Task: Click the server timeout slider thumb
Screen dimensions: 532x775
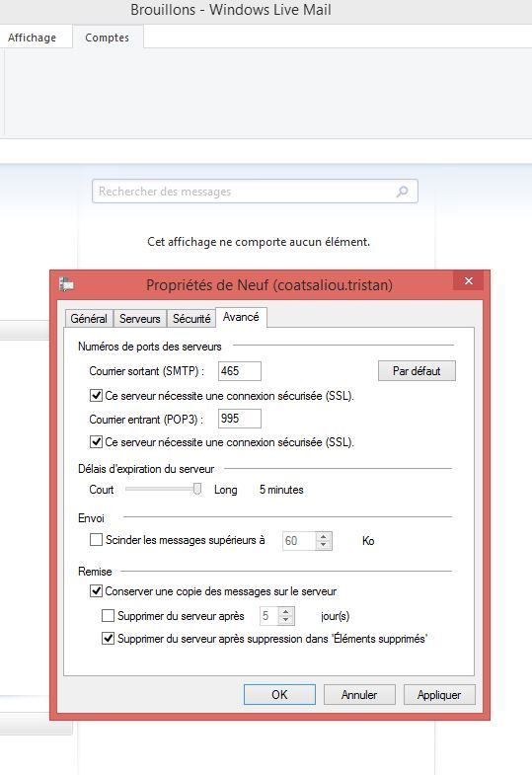Action: pyautogui.click(x=197, y=490)
